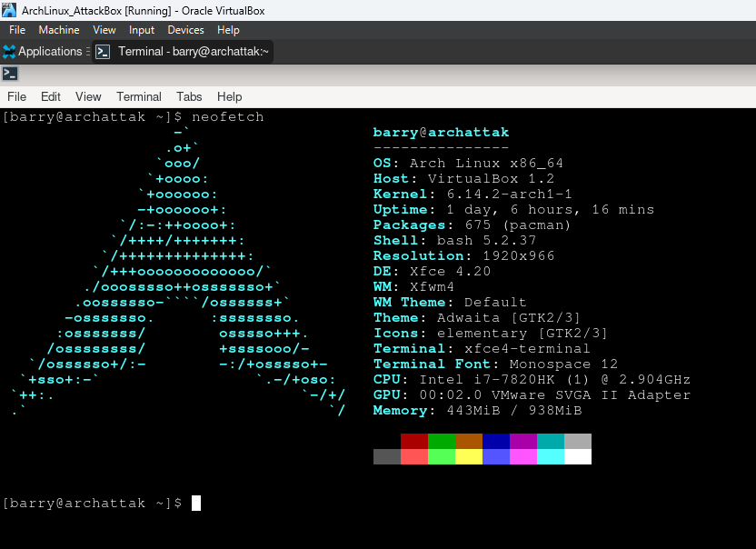Image resolution: width=756 pixels, height=549 pixels.
Task: Click the "CPU: Intel i7-7820HK" line
Action: [x=532, y=379]
